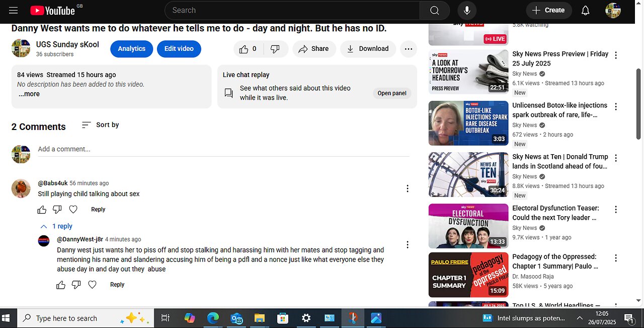Screen dimensions: 644x328
Task: Open menu for Sky News Press Preview video
Action: point(616,55)
